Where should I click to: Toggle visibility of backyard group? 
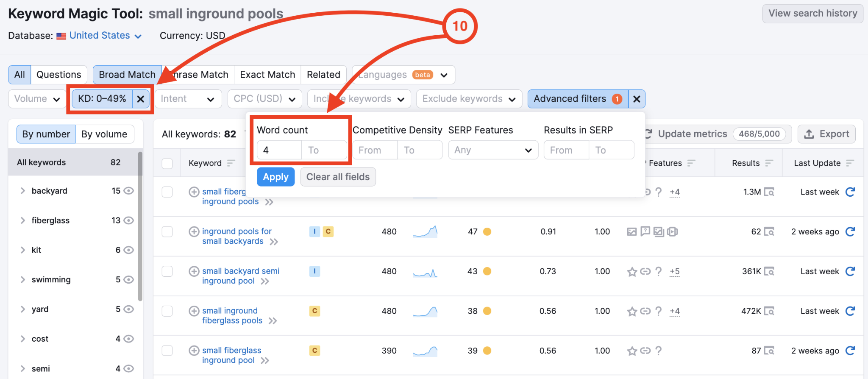[x=128, y=191]
